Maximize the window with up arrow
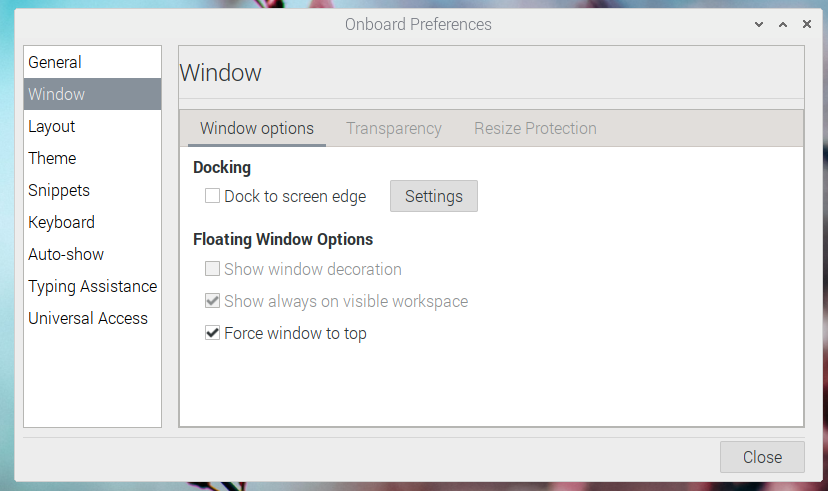The image size is (828, 491). [783, 24]
